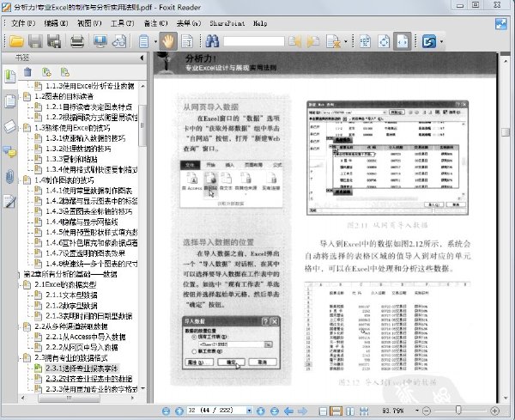Select bookmark 1.3.3复制和粘贴
This screenshot has width=515, height=420.
tap(71, 160)
